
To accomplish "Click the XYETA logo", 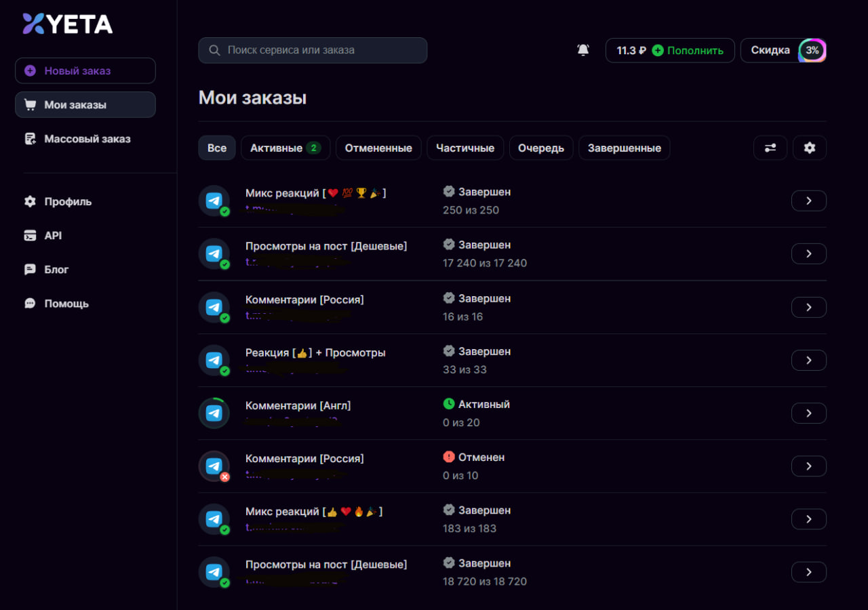I will click(x=68, y=24).
